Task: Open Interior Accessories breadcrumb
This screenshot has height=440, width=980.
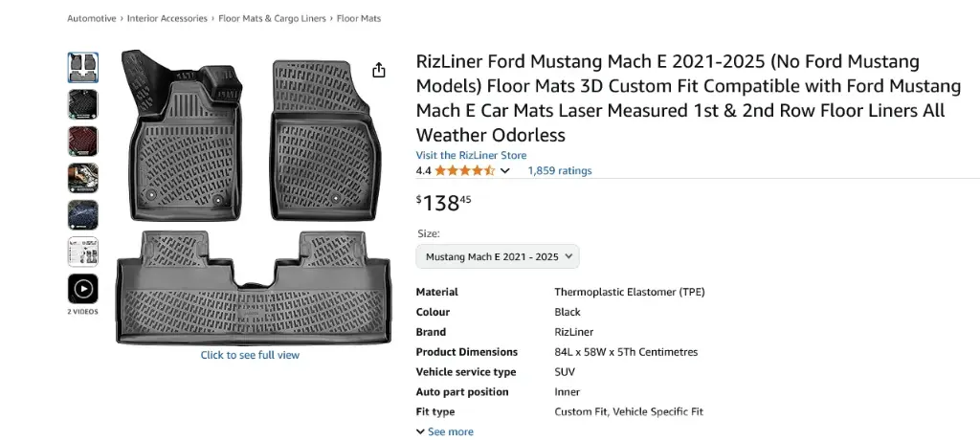Action: point(168,18)
